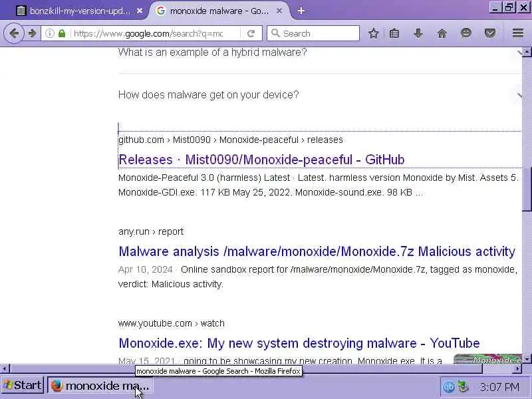Switch to bonzikill-my-version-upd tab
This screenshot has height=399, width=532.
coord(80,11)
